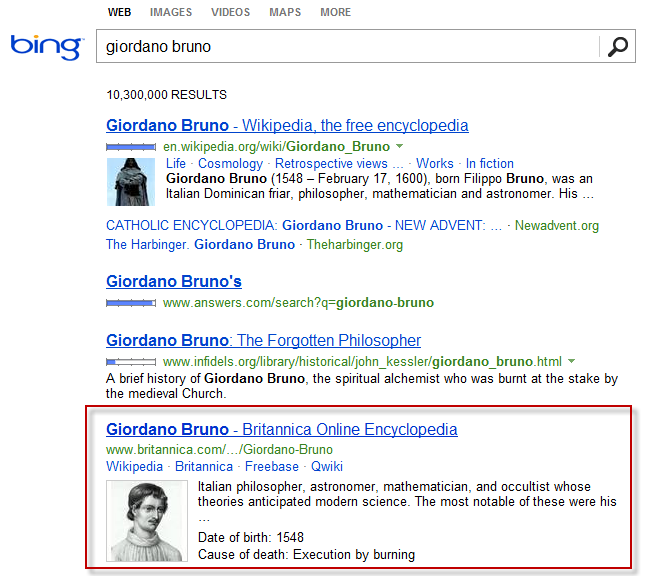This screenshot has width=646, height=576.
Task: Switch to the Videos tab
Action: (x=231, y=12)
